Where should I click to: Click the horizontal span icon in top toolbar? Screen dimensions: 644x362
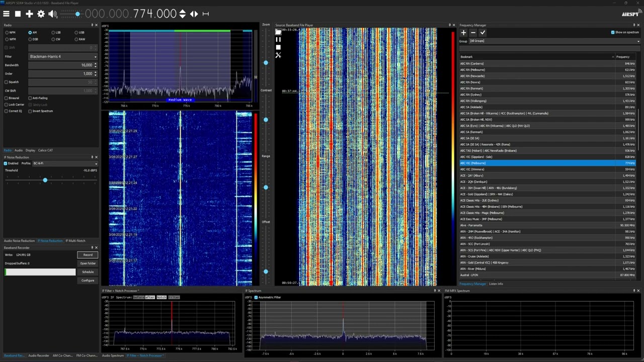[205, 14]
